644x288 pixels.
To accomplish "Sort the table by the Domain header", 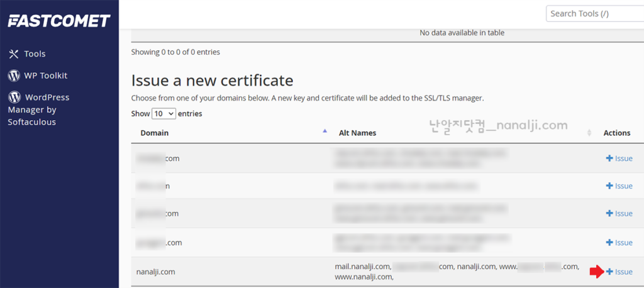I will pyautogui.click(x=155, y=133).
